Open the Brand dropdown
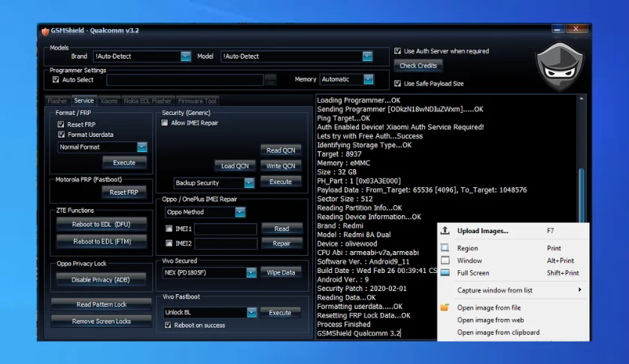 tap(185, 56)
